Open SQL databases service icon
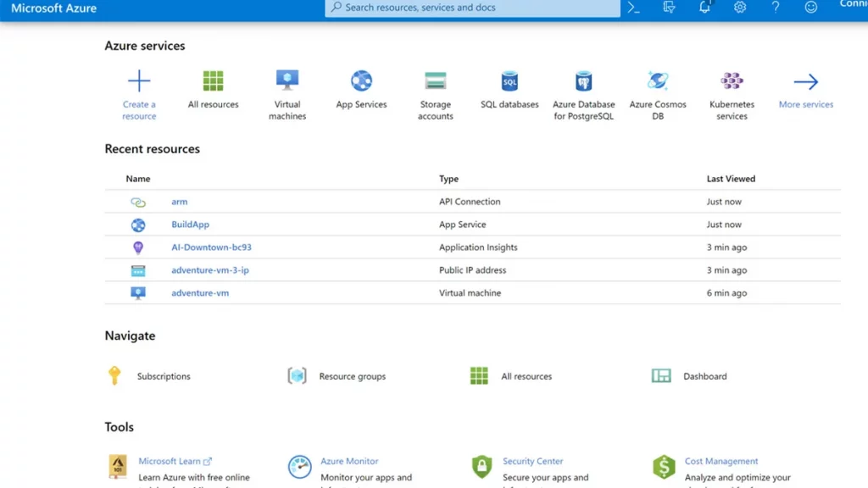Viewport: 868px width, 488px height. coord(509,81)
